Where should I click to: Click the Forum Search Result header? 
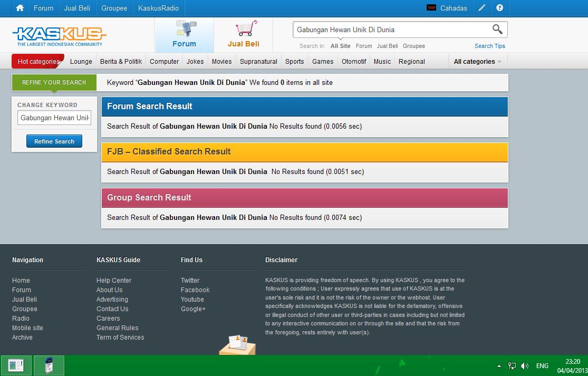[x=304, y=107]
